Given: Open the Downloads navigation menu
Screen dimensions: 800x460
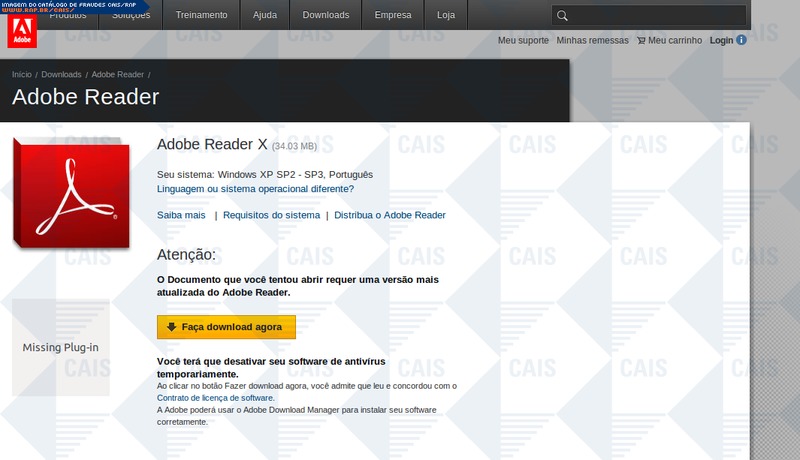Looking at the screenshot, I should point(325,15).
